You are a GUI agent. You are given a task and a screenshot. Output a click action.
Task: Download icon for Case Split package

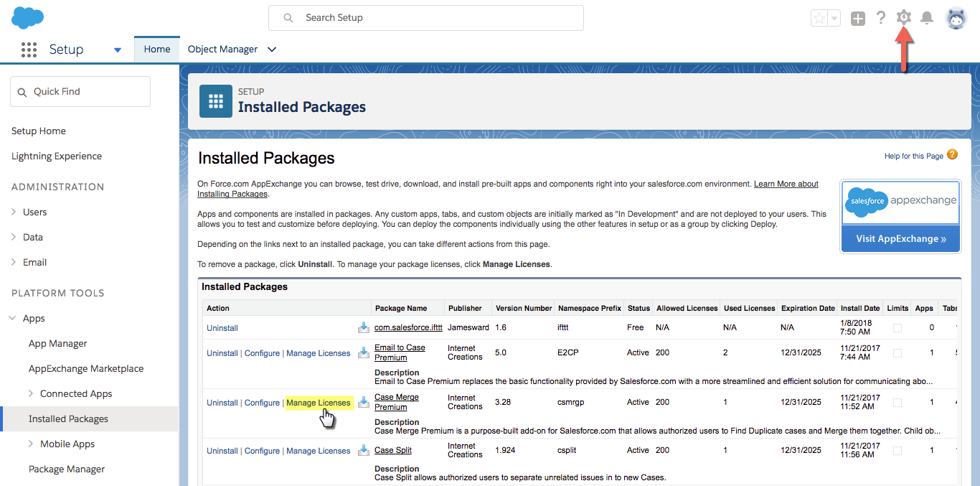coord(364,450)
